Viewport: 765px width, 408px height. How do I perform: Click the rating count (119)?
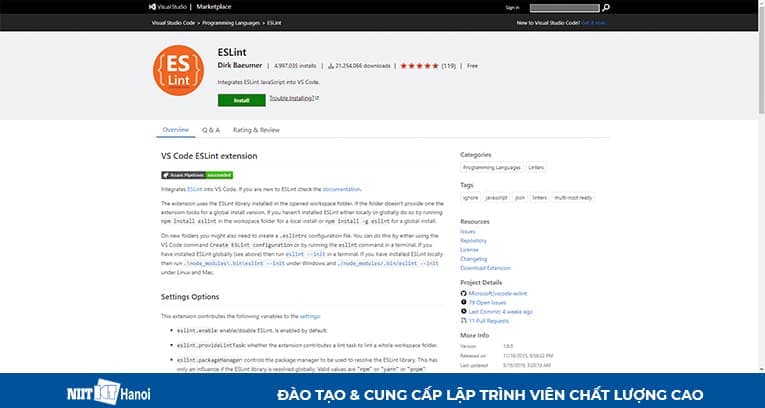pos(448,66)
